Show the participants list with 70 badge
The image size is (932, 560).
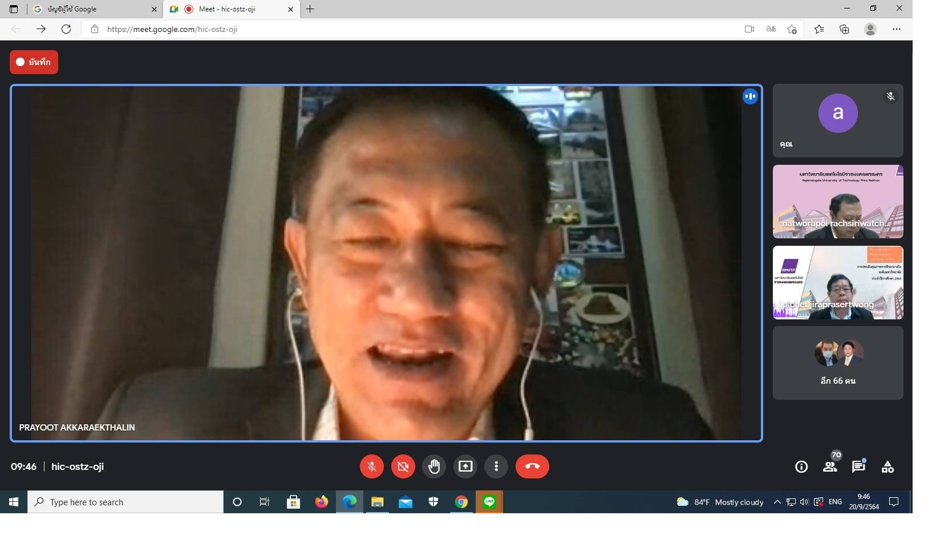click(x=830, y=466)
